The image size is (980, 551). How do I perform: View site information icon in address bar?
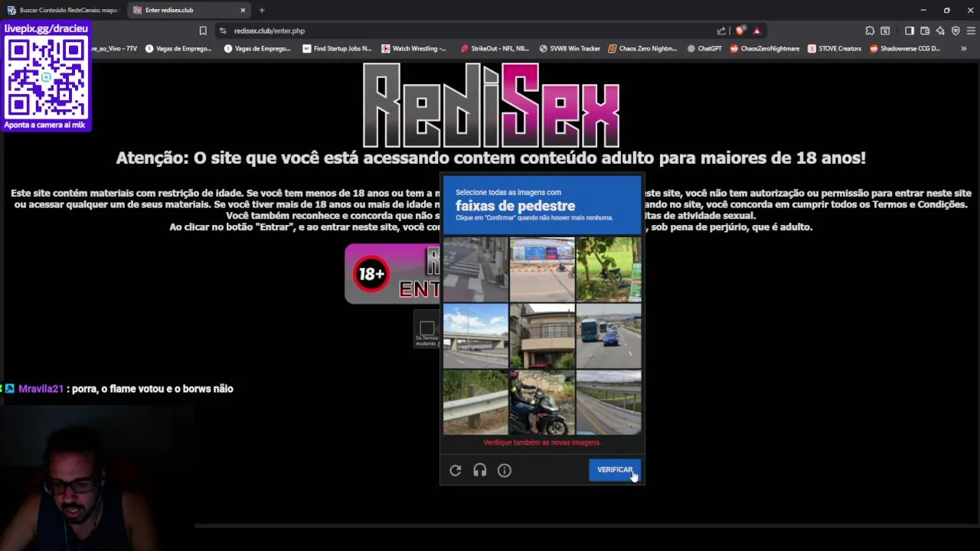[x=223, y=31]
